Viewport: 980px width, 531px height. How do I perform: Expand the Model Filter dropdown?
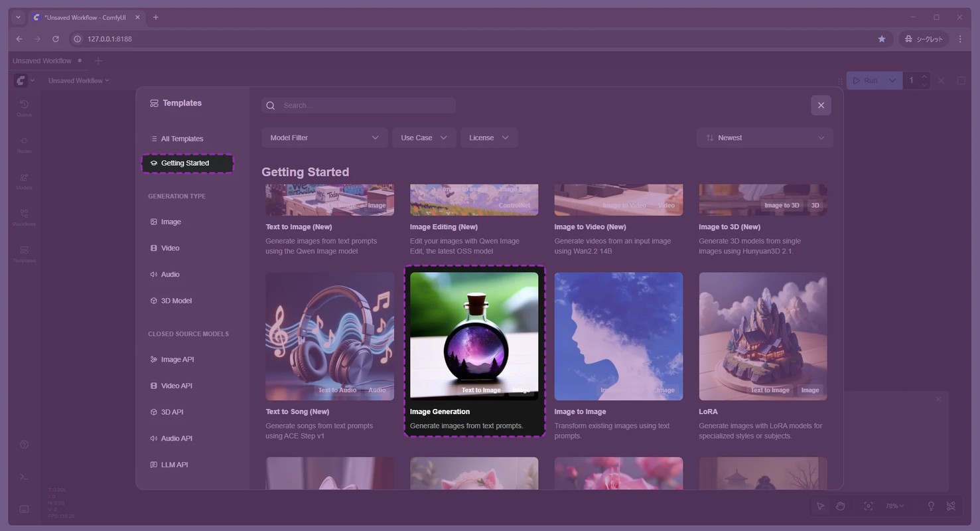[324, 137]
